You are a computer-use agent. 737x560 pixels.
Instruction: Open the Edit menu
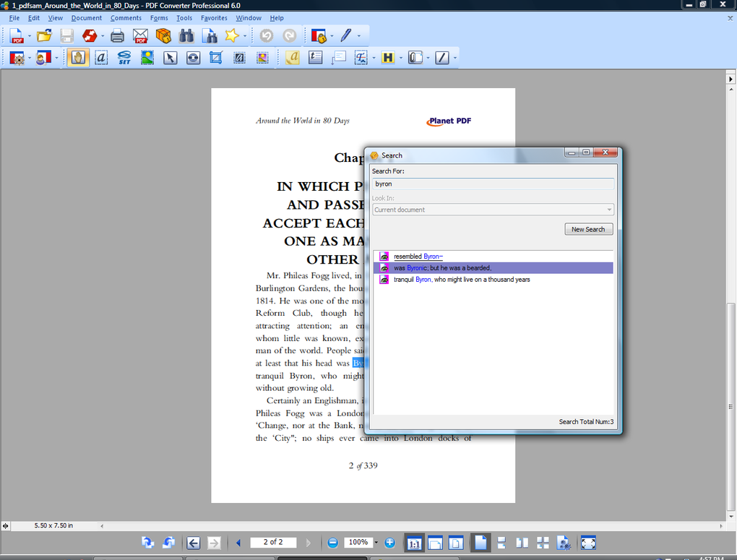pyautogui.click(x=34, y=18)
